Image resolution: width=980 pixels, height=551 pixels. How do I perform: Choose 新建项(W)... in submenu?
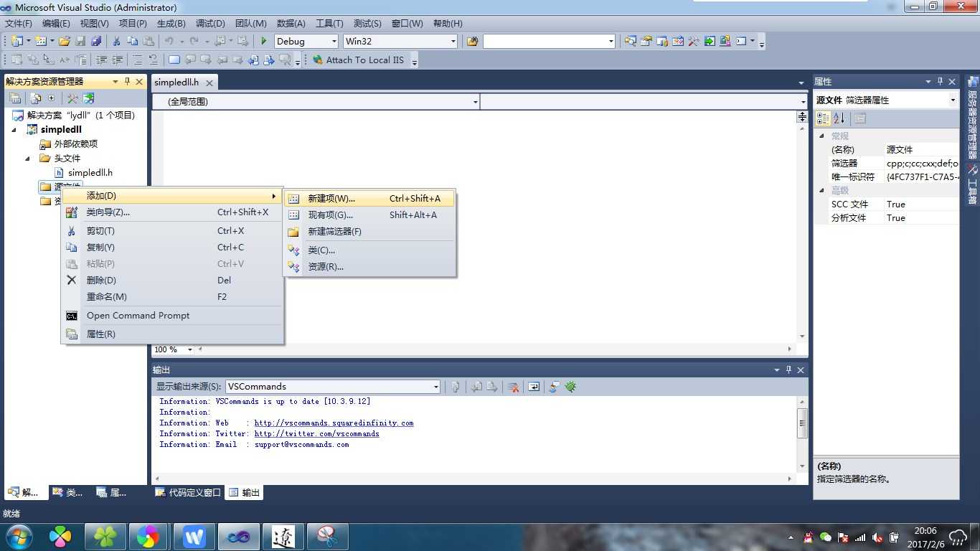tap(369, 199)
